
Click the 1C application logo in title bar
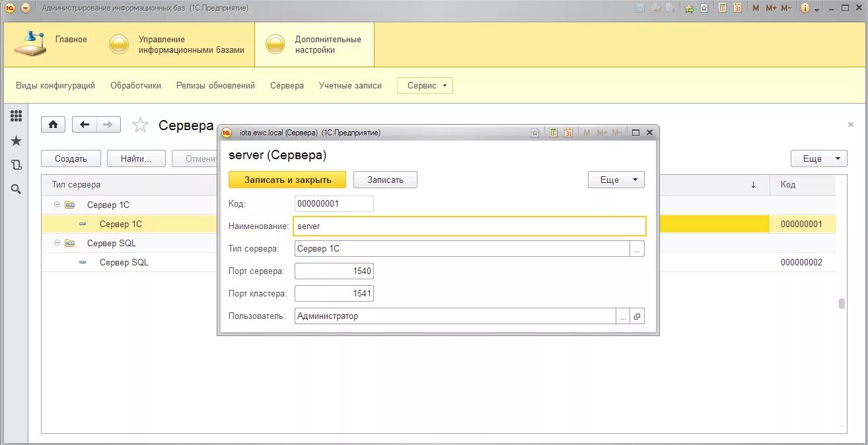pos(9,8)
